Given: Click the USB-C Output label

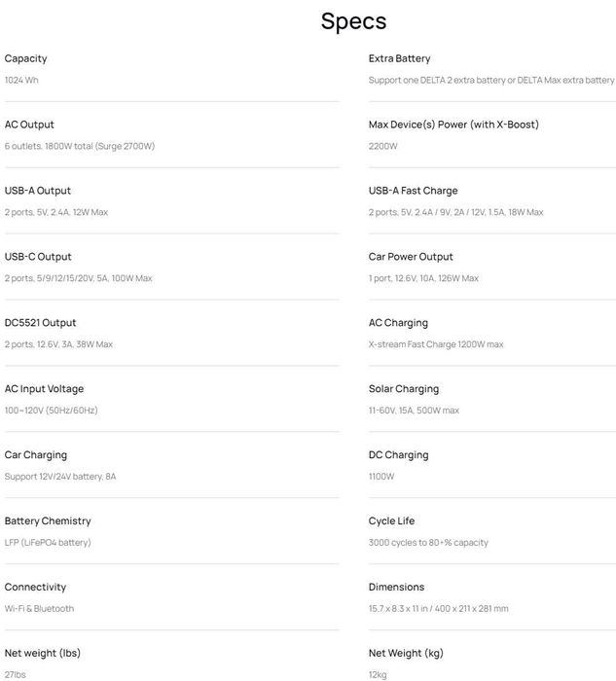Looking at the screenshot, I should (x=38, y=257).
